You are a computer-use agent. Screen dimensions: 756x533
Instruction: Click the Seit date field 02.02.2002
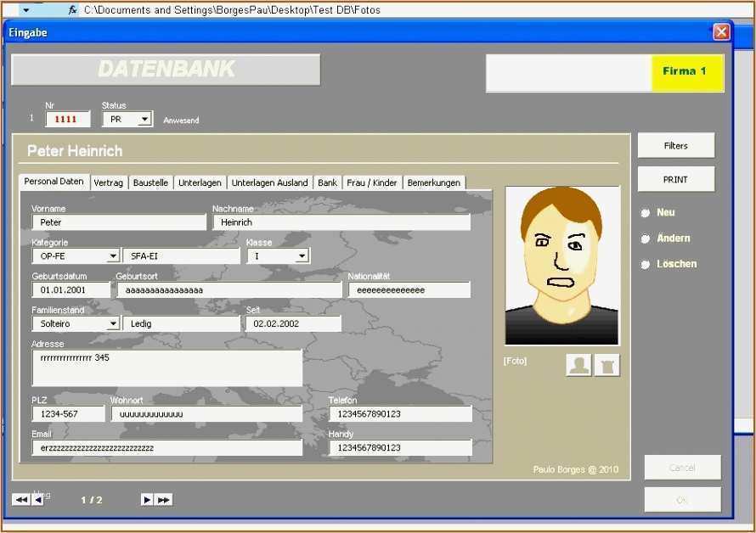[x=294, y=323]
